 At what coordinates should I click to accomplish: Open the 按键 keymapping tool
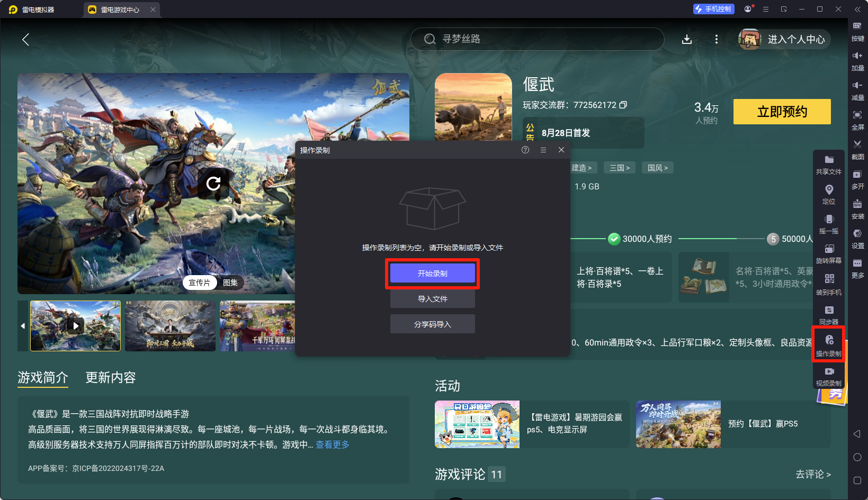(857, 31)
